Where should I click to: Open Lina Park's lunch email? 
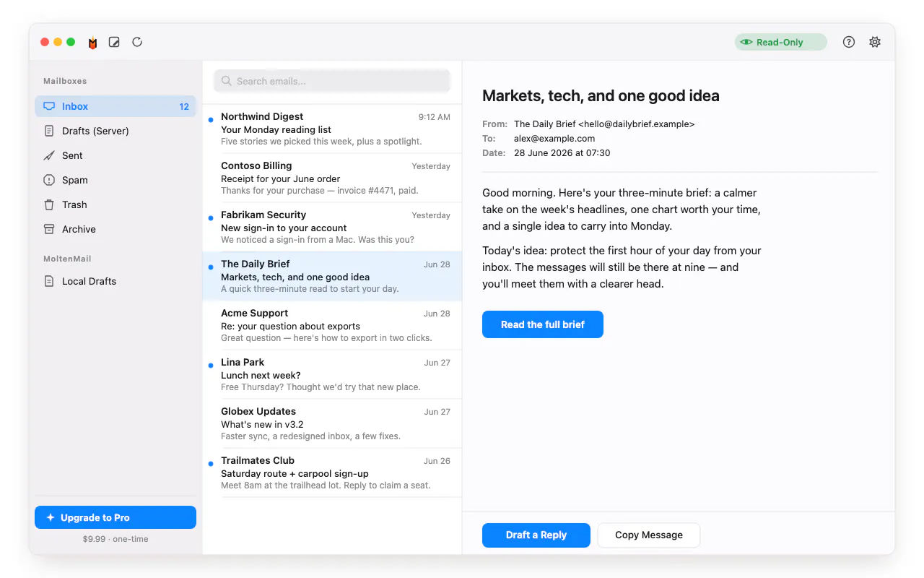click(x=332, y=374)
